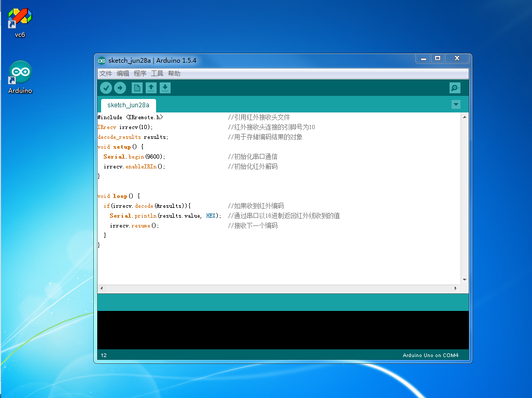
Task: Click the line number 12 in status bar
Action: coord(104,356)
